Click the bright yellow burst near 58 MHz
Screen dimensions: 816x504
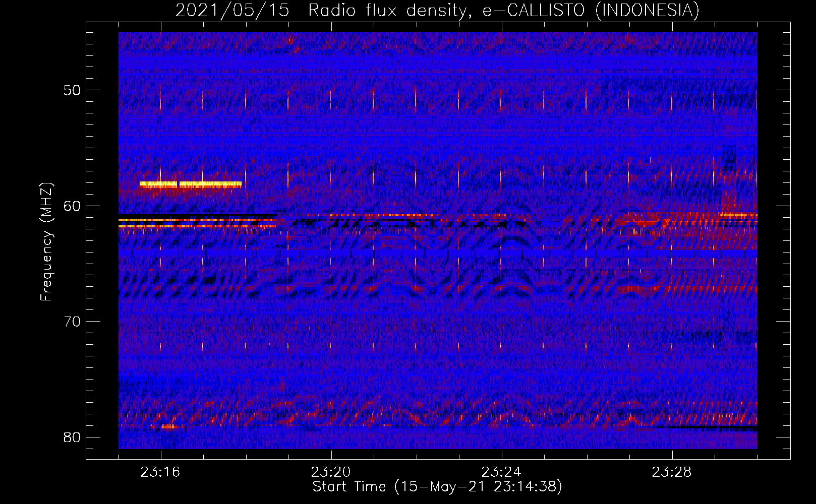pyautogui.click(x=191, y=184)
